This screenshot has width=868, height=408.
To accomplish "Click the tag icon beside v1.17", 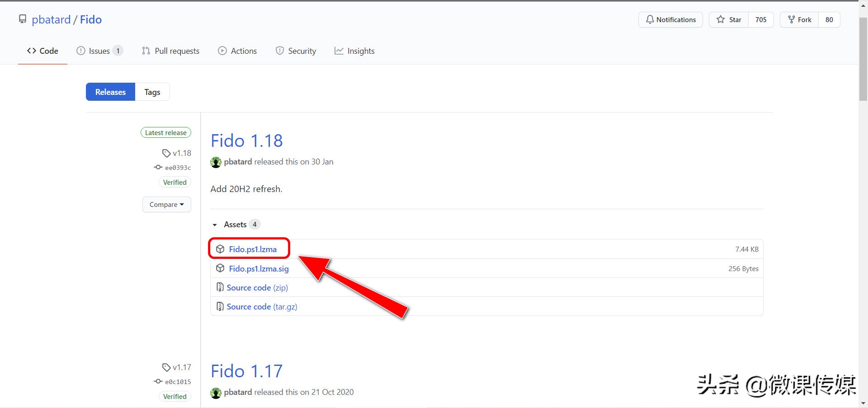I will tap(166, 367).
